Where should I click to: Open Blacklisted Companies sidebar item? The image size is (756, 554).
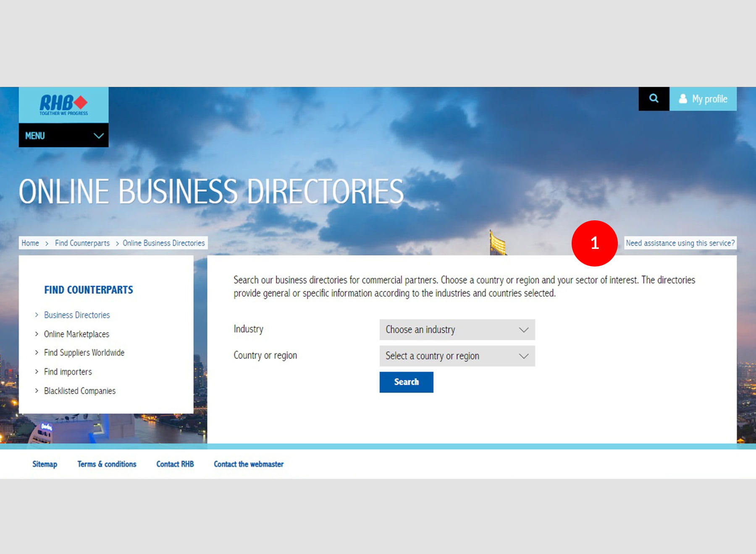tap(80, 391)
